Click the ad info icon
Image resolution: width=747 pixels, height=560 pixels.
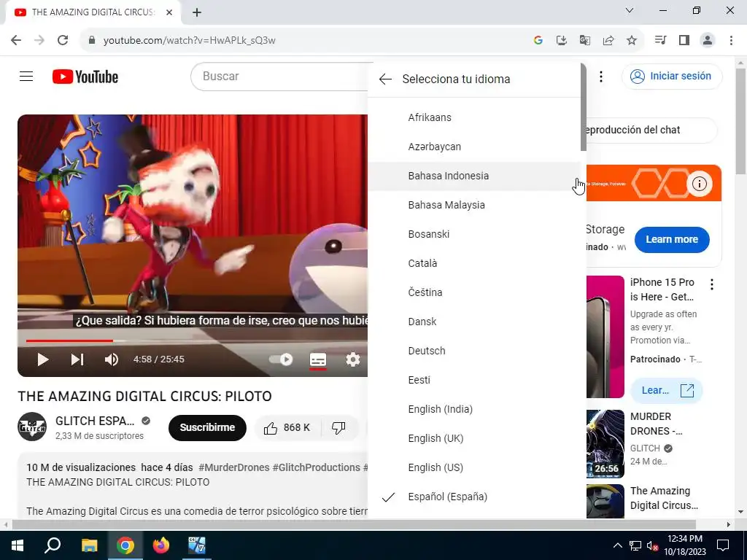pos(699,183)
